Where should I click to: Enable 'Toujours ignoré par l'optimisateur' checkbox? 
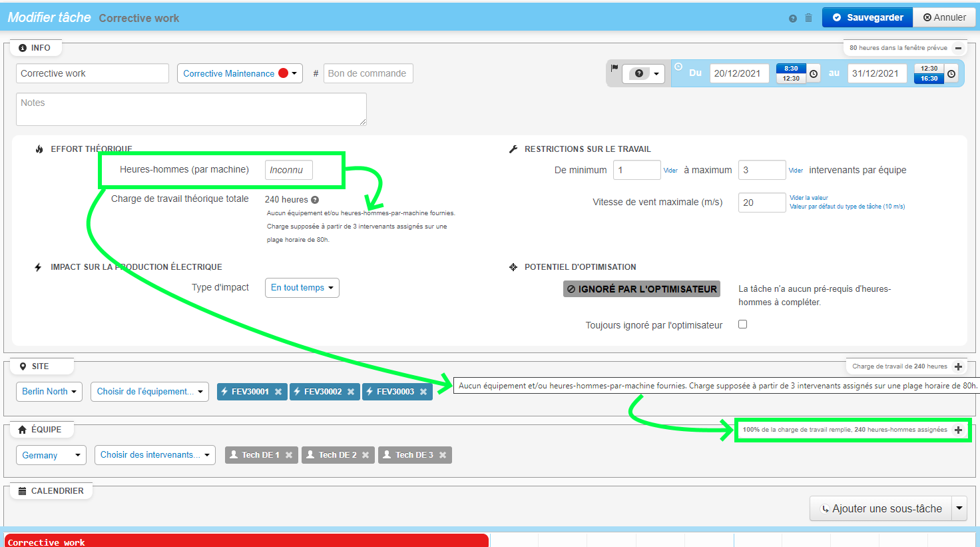point(742,324)
